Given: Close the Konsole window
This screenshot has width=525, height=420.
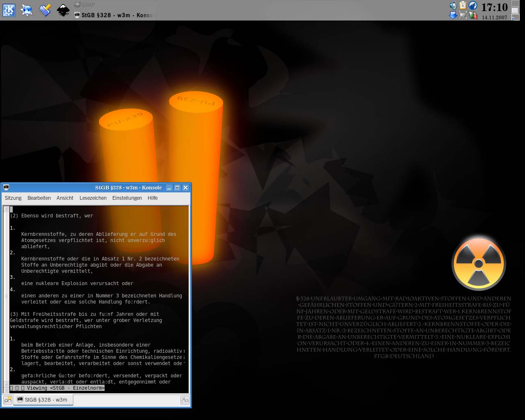Looking at the screenshot, I should click(x=185, y=187).
